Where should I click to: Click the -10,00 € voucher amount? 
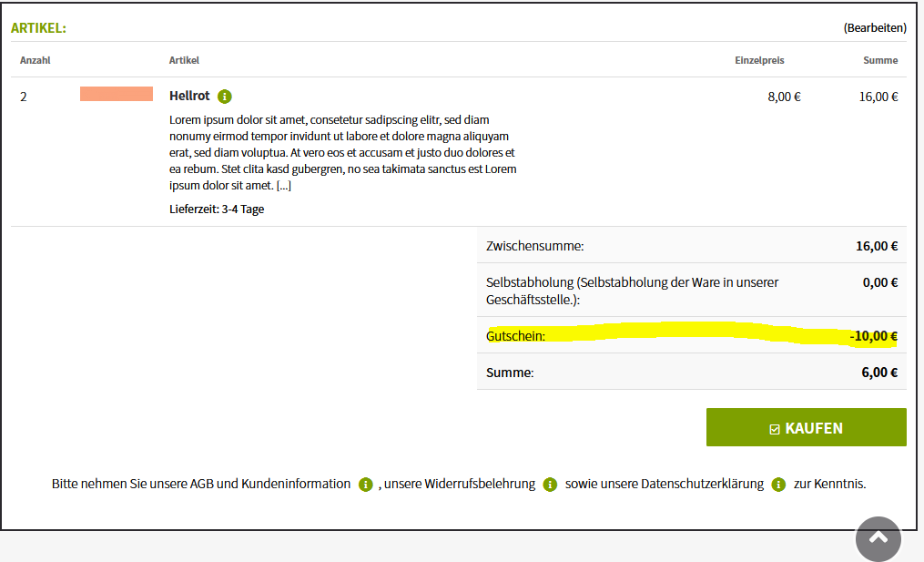coord(873,336)
